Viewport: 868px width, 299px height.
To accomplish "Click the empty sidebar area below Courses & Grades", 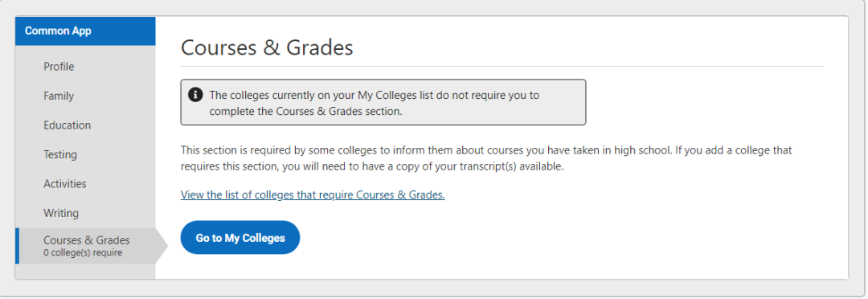I will click(x=86, y=272).
